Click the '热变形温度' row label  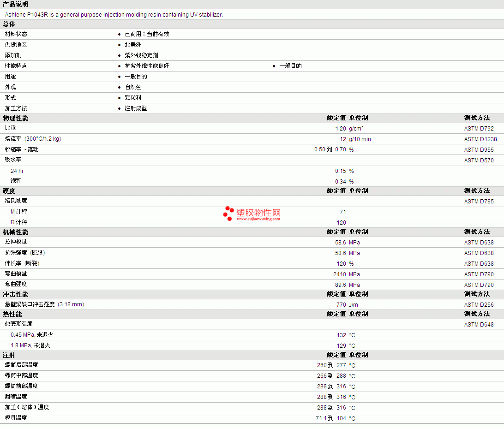(x=18, y=324)
